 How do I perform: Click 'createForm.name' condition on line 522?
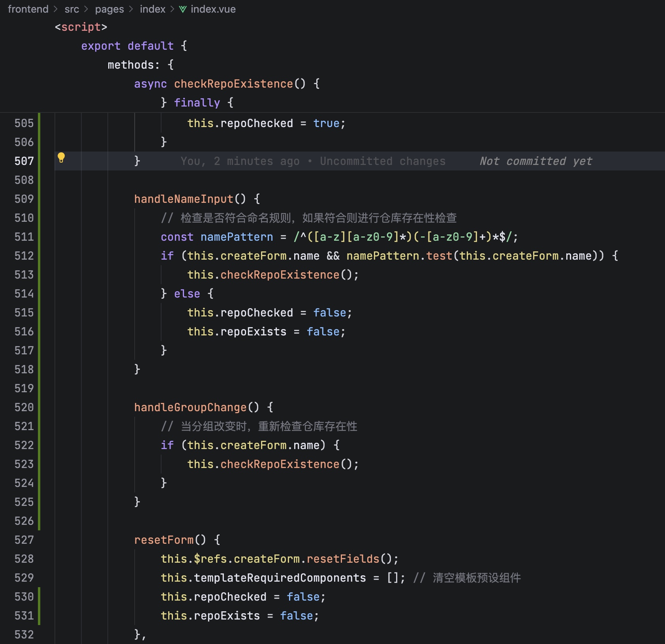point(270,445)
